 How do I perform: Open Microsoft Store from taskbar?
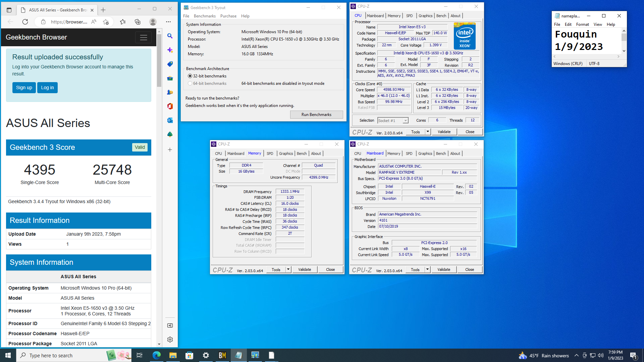pos(189,355)
